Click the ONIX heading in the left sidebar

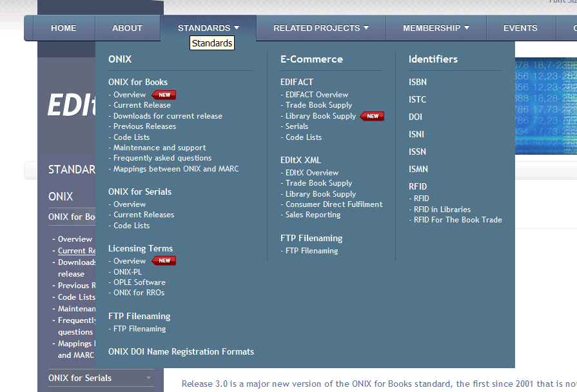61,197
